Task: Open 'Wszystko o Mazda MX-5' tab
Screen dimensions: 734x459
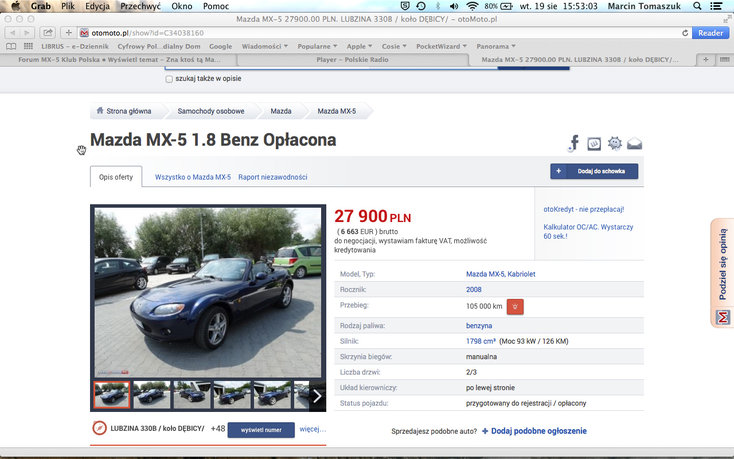Action: tap(193, 177)
